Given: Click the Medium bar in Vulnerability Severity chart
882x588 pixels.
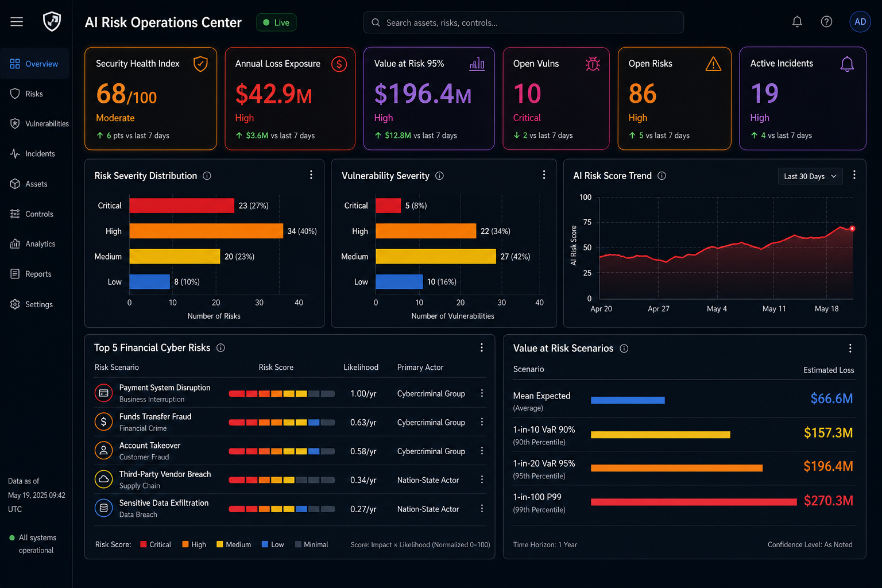Looking at the screenshot, I should click(x=436, y=256).
